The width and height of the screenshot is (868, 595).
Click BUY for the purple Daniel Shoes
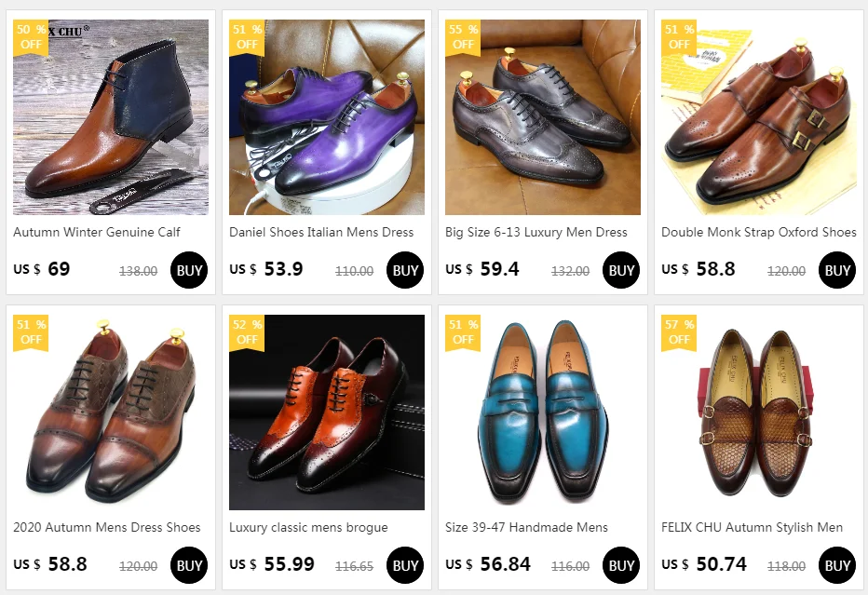[x=405, y=270]
